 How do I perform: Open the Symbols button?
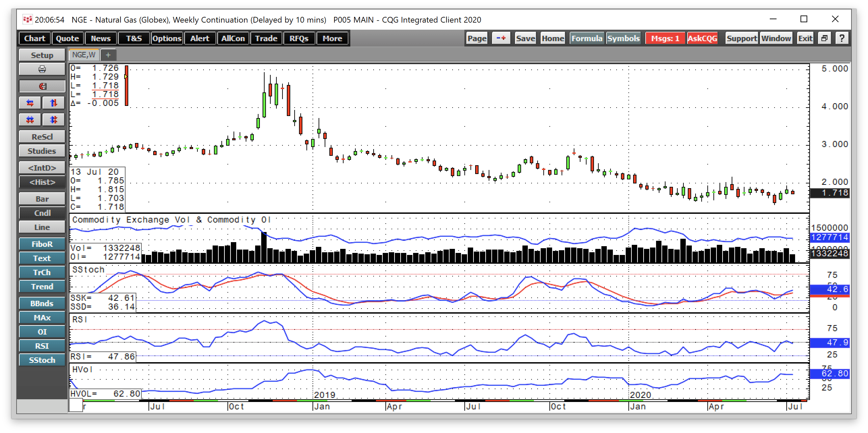623,38
